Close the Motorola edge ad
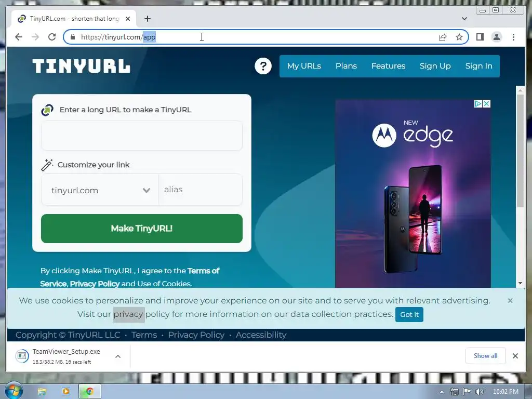The height and width of the screenshot is (399, 532). (x=486, y=103)
